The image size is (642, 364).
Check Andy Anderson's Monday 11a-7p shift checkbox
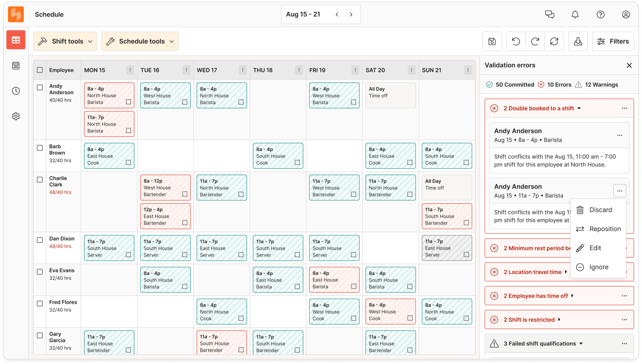[x=128, y=130]
